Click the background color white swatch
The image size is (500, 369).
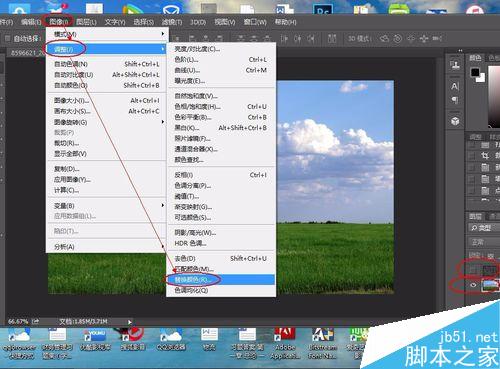[481, 78]
